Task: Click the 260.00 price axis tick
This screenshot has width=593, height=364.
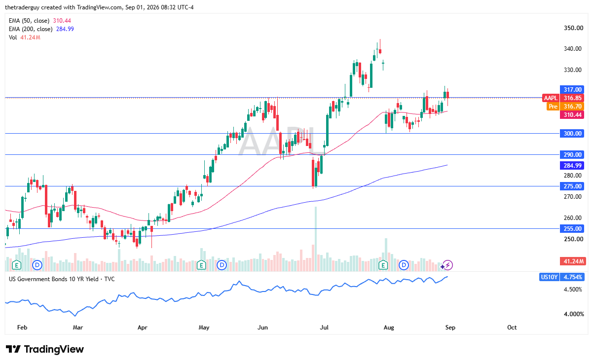Action: pos(574,218)
